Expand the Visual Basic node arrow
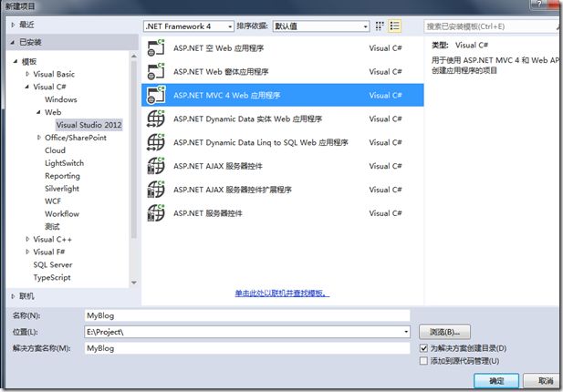The height and width of the screenshot is (392, 563). click(27, 74)
